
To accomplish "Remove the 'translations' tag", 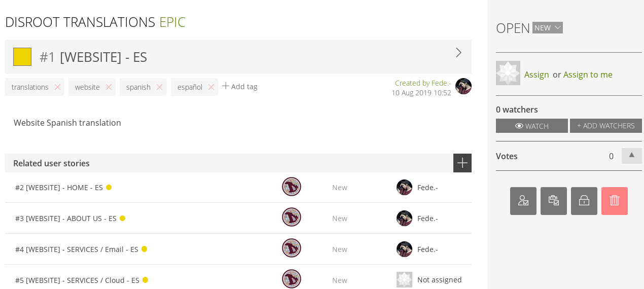I will click(x=57, y=87).
